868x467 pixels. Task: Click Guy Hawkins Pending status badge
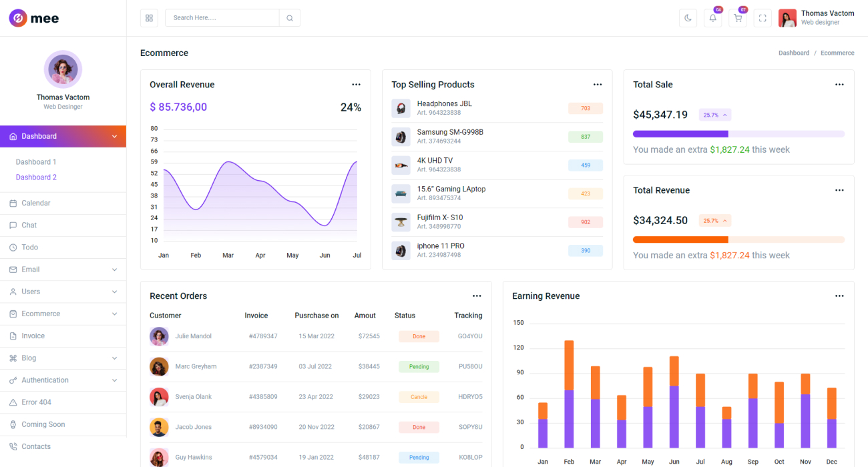[x=419, y=457]
